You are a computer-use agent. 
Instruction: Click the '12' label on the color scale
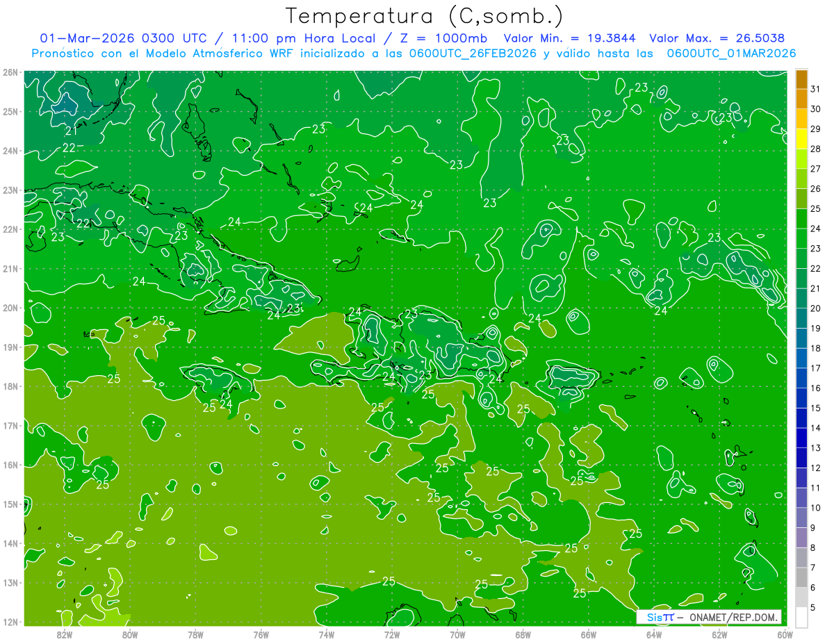click(x=815, y=468)
